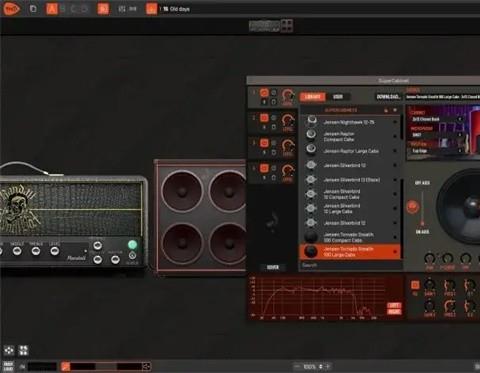Open the Microphone selection dropdown
This screenshot has width=480, height=373.
point(436,135)
